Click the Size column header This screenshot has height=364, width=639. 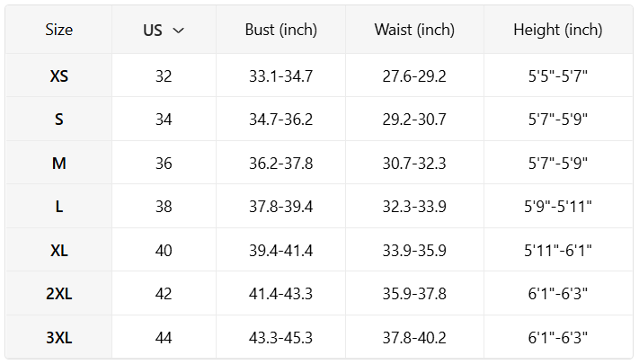click(59, 30)
